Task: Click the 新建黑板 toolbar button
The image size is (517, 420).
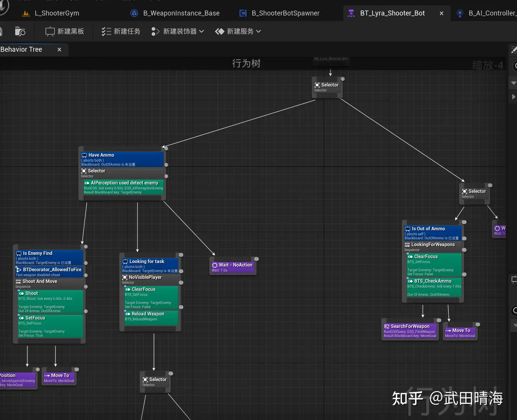Action: click(65, 32)
